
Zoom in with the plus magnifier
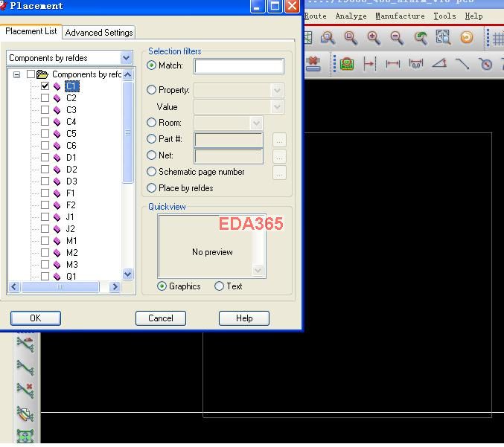[374, 38]
